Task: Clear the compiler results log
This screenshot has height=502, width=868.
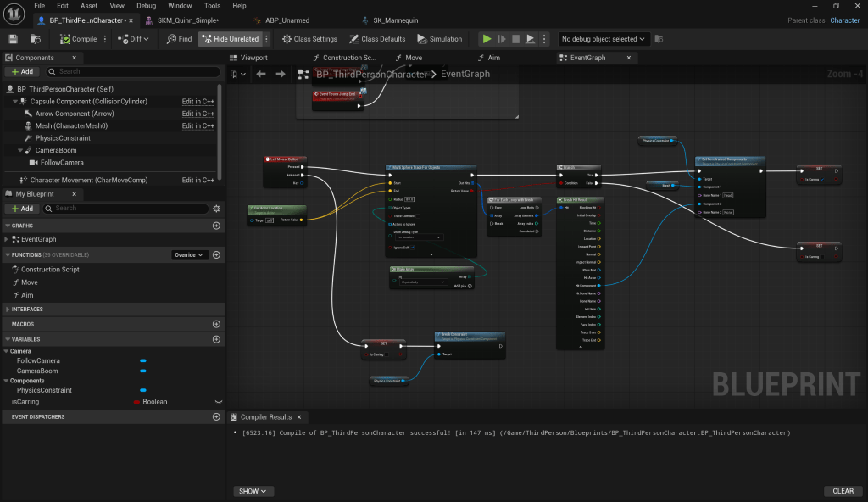Action: (843, 491)
